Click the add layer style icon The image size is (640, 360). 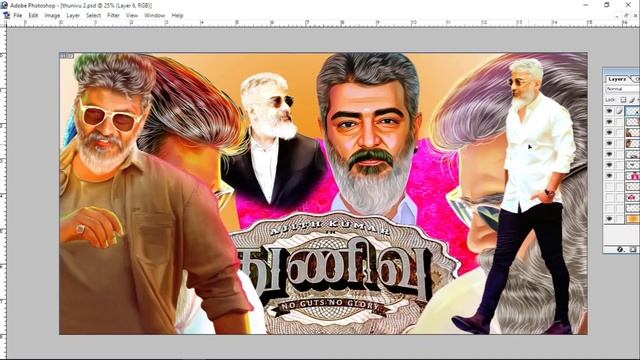click(x=620, y=249)
